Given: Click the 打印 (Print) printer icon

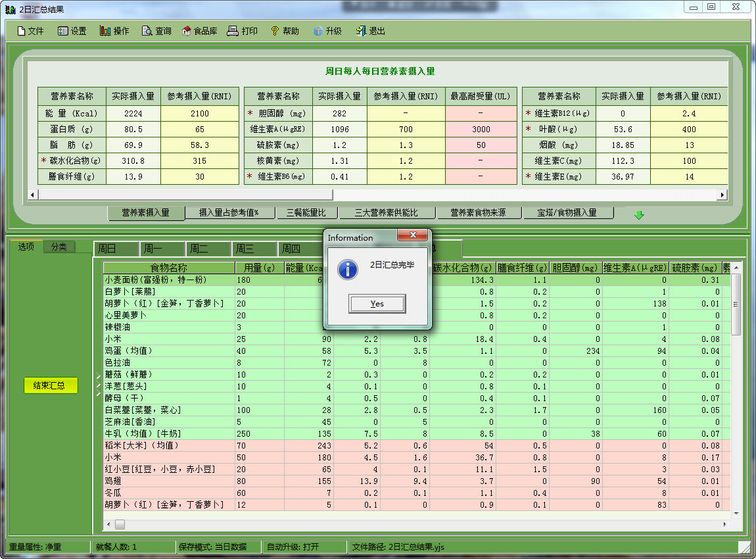Looking at the screenshot, I should 233,31.
